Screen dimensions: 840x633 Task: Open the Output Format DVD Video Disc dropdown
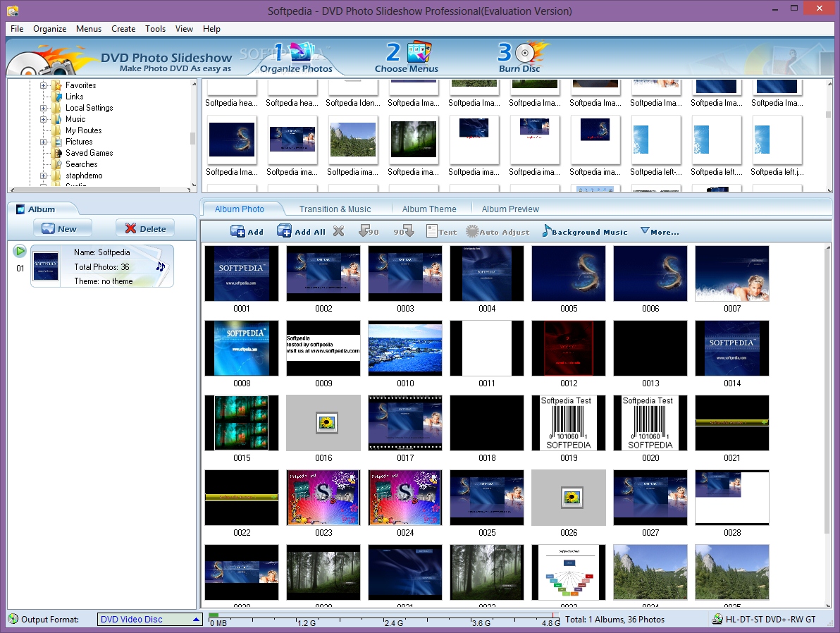149,619
